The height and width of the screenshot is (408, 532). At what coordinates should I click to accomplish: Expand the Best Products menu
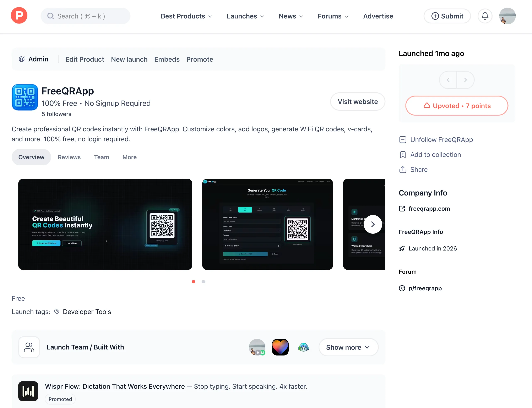coord(186,16)
